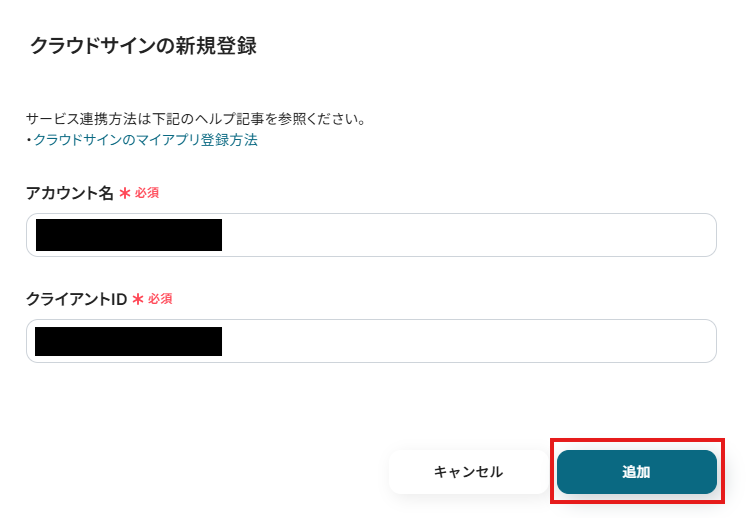Image resolution: width=746 pixels, height=518 pixels.
Task: Click red asterisk beside アカウント名
Action: tap(125, 193)
